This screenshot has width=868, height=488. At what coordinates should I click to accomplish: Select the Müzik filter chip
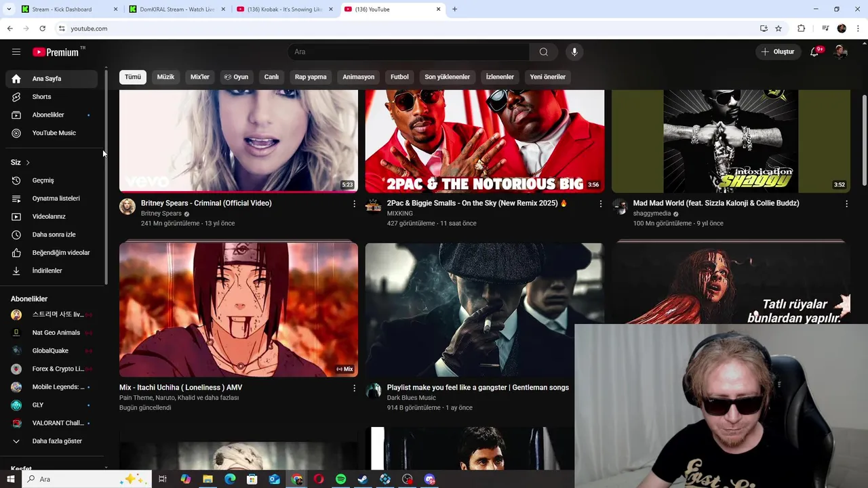165,77
